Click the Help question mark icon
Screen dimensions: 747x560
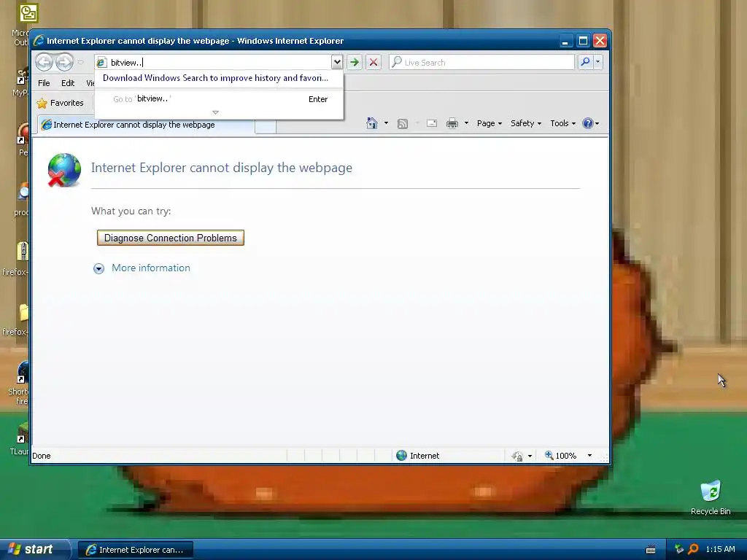(588, 123)
